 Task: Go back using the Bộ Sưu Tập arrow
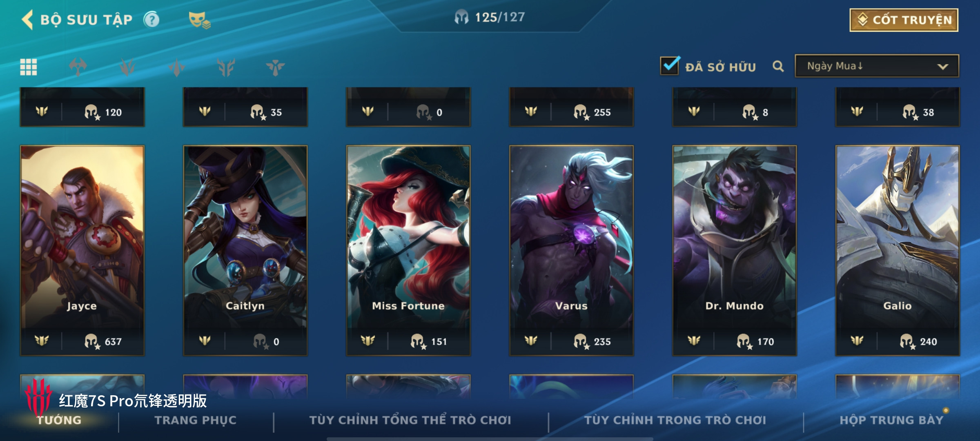click(27, 20)
